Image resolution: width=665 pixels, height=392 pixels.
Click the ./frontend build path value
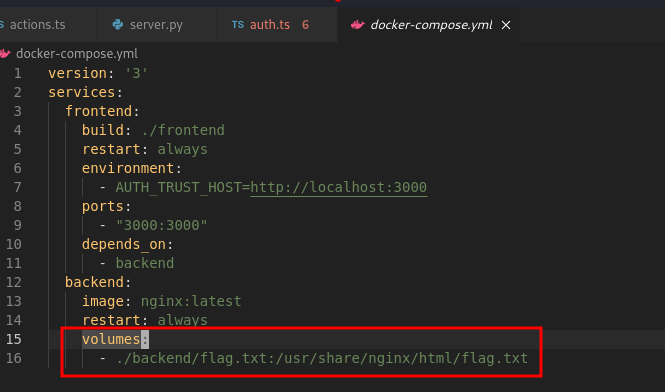point(183,130)
